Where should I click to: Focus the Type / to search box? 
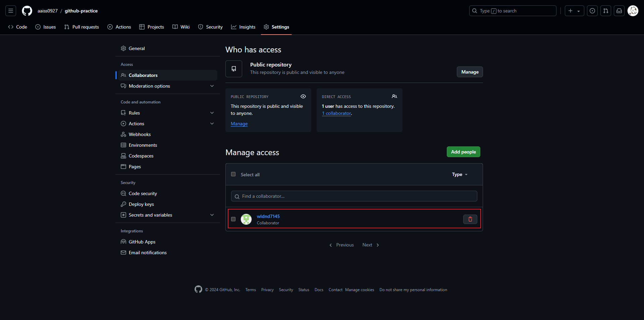(513, 11)
